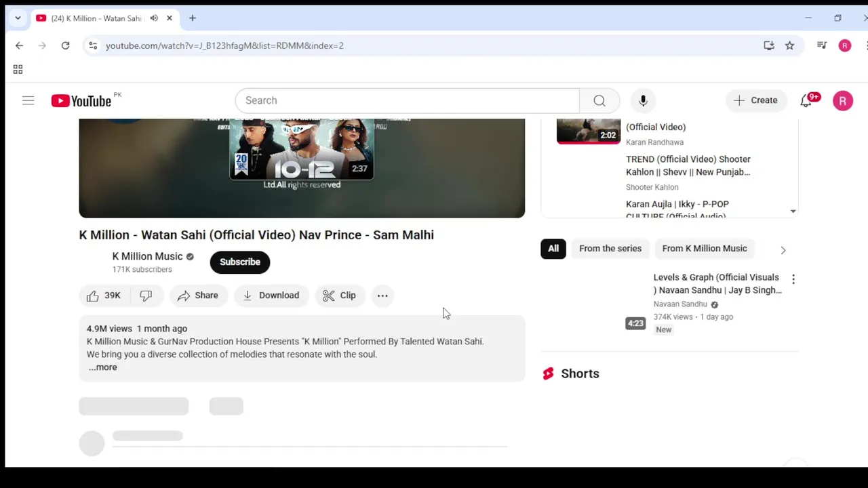Viewport: 868px width, 488px height.
Task: Open notifications bell
Action: coord(806,101)
